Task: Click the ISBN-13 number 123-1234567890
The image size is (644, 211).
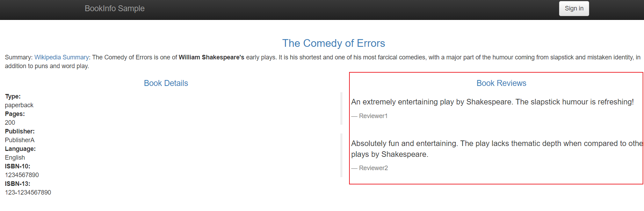Action: click(x=28, y=192)
